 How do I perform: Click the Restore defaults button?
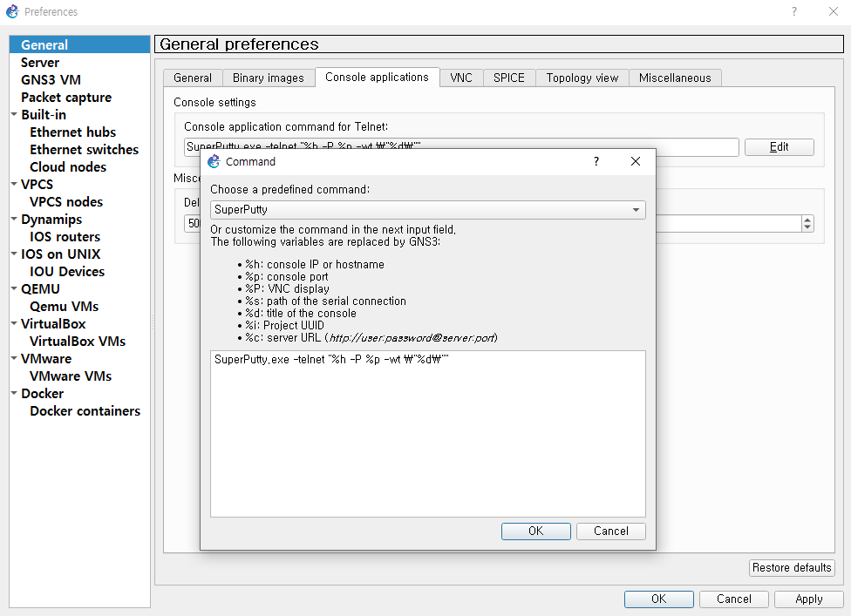(x=792, y=567)
